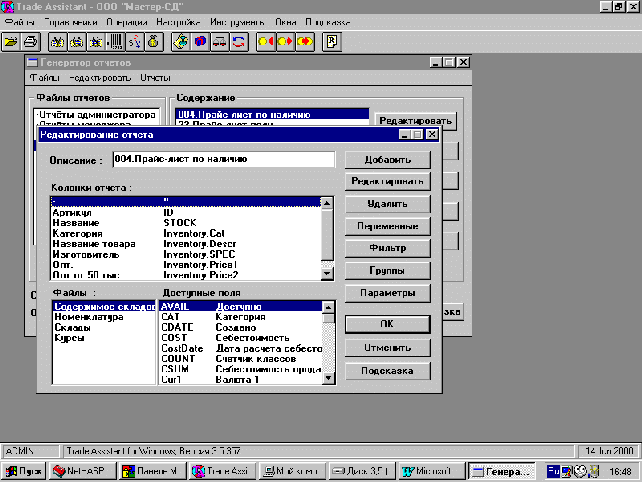The image size is (643, 483).
Task: Click the open folder toolbar icon
Action: (12, 41)
